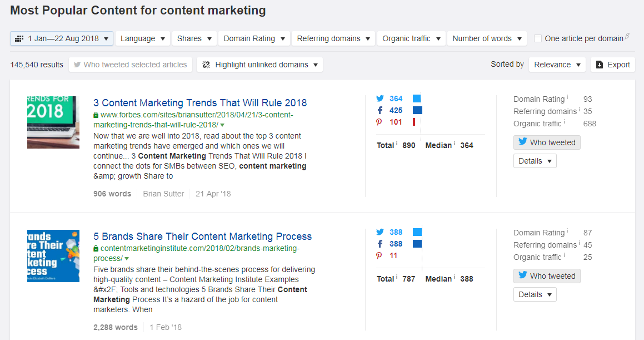Change sort order from Relevance
Image resolution: width=644 pixels, height=340 pixels.
[557, 65]
